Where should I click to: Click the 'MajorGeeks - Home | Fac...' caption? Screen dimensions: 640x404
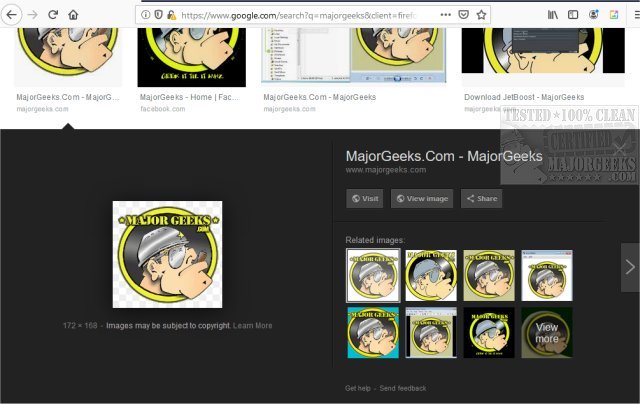click(189, 97)
